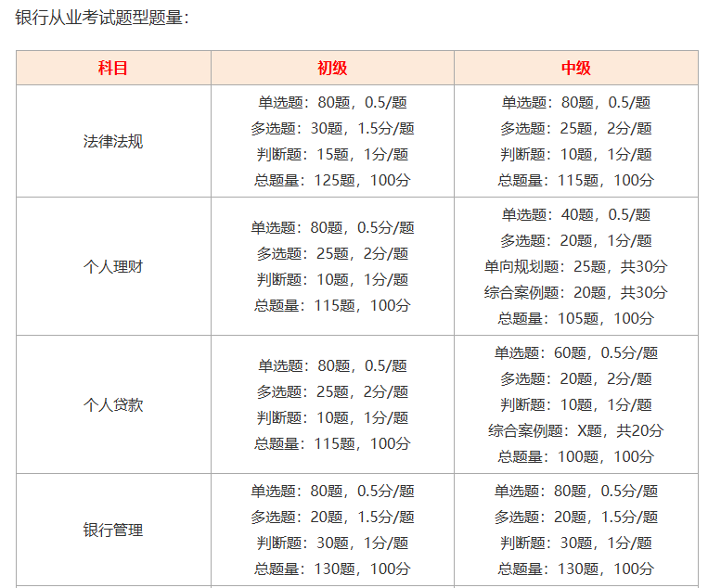The height and width of the screenshot is (588, 708).
Task: Click the 个人贷款 subject cell
Action: tap(113, 405)
